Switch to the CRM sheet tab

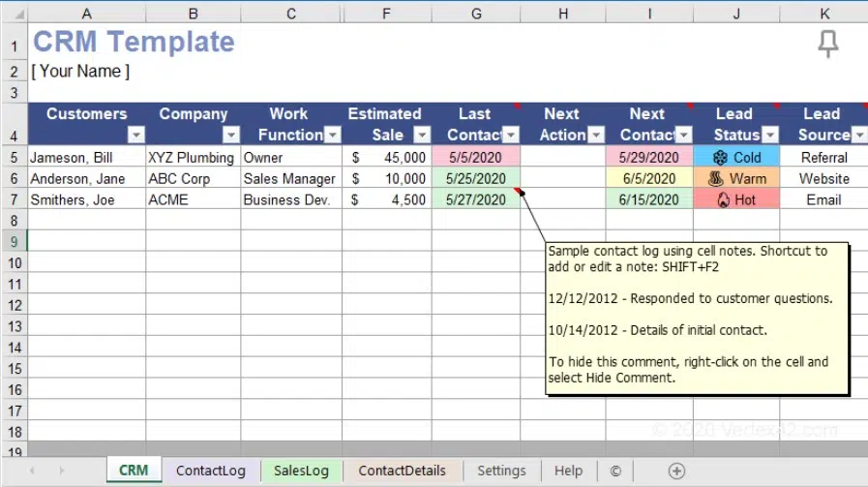click(134, 471)
